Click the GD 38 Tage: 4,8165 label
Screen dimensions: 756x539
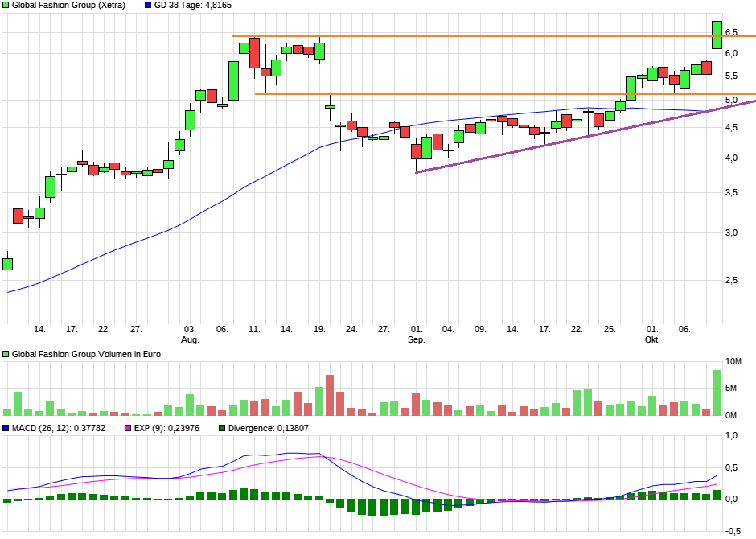[192, 6]
